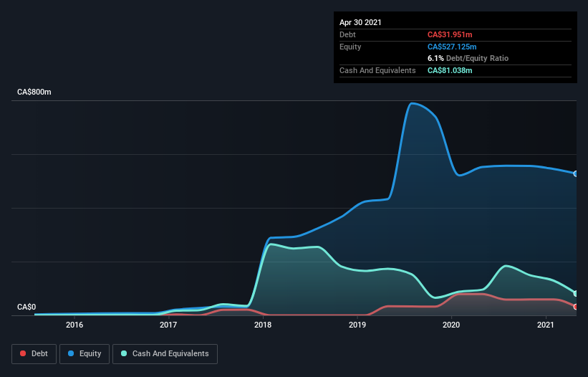Click the Debt label in tooltip
588x377 pixels.
(x=347, y=34)
